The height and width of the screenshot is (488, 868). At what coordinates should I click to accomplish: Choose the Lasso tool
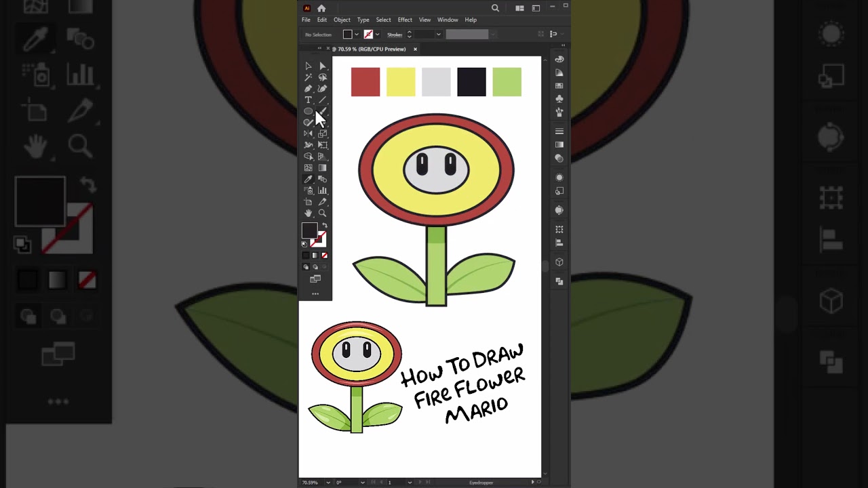click(x=322, y=77)
